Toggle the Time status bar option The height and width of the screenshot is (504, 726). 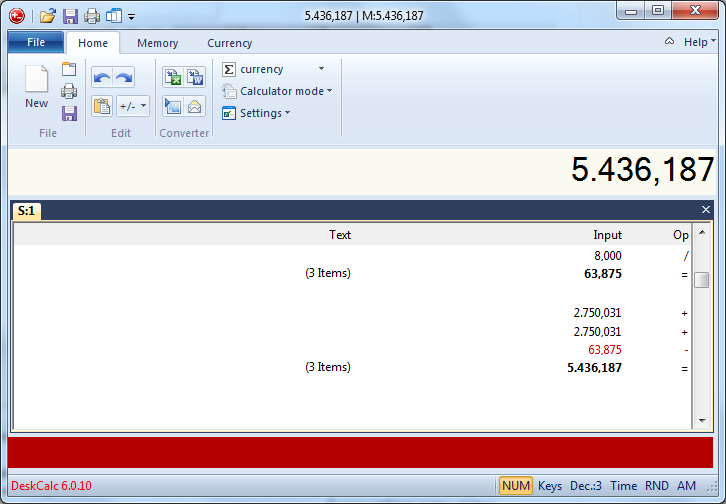(623, 486)
